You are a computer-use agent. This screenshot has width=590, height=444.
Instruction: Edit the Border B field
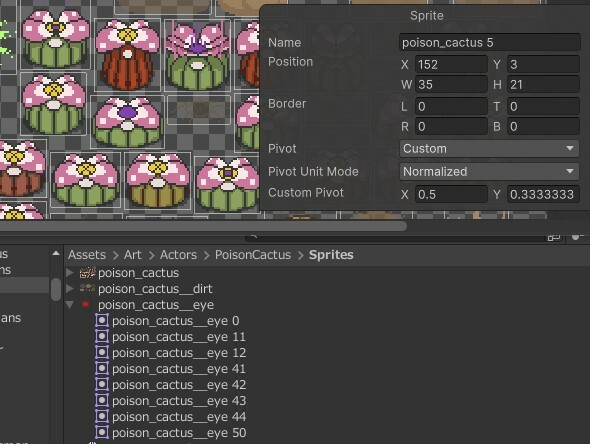point(543,126)
